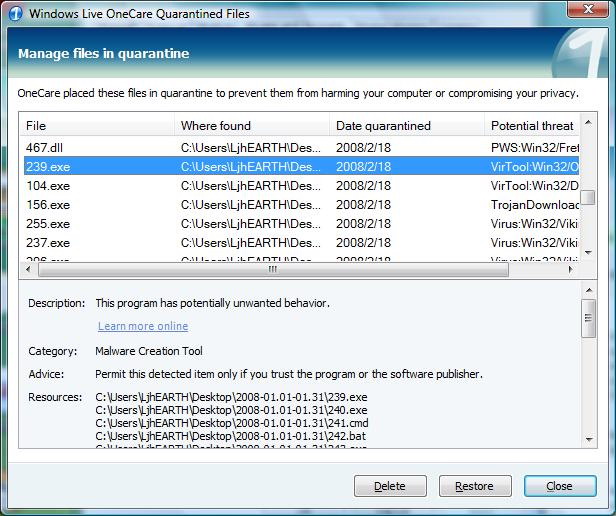Click the horizontal scroll right arrow
616x516 pixels.
tap(570, 270)
